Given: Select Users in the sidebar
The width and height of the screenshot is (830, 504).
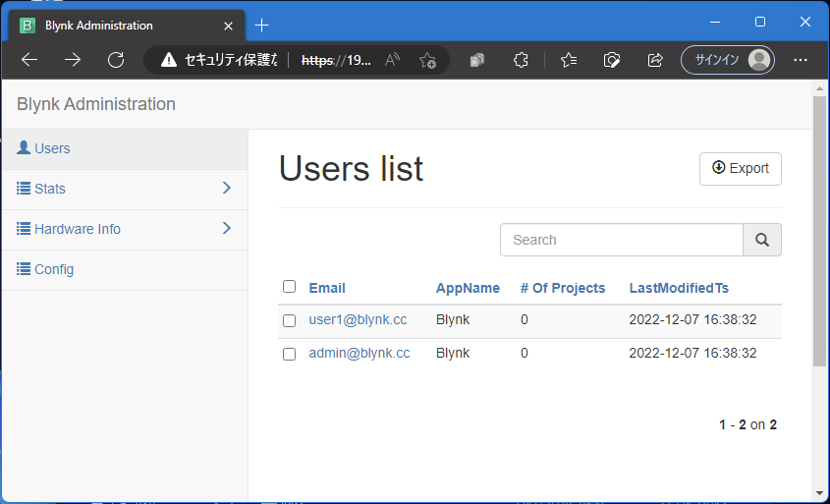Looking at the screenshot, I should [52, 148].
